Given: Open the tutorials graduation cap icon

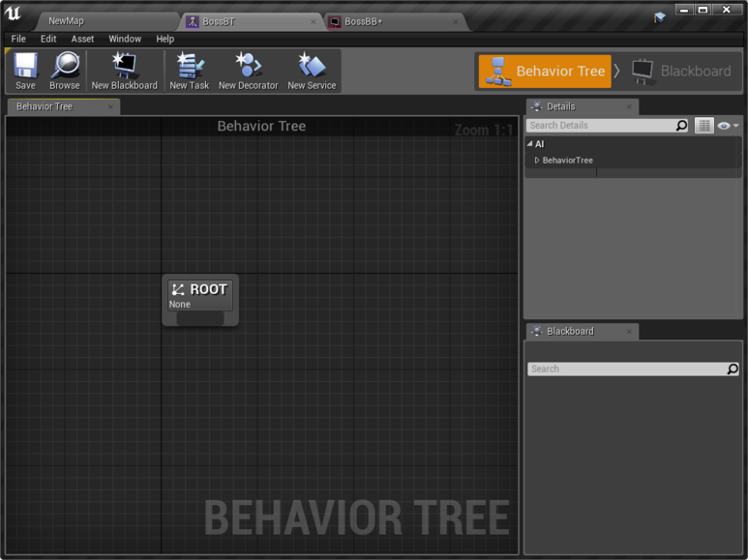Looking at the screenshot, I should click(x=659, y=17).
